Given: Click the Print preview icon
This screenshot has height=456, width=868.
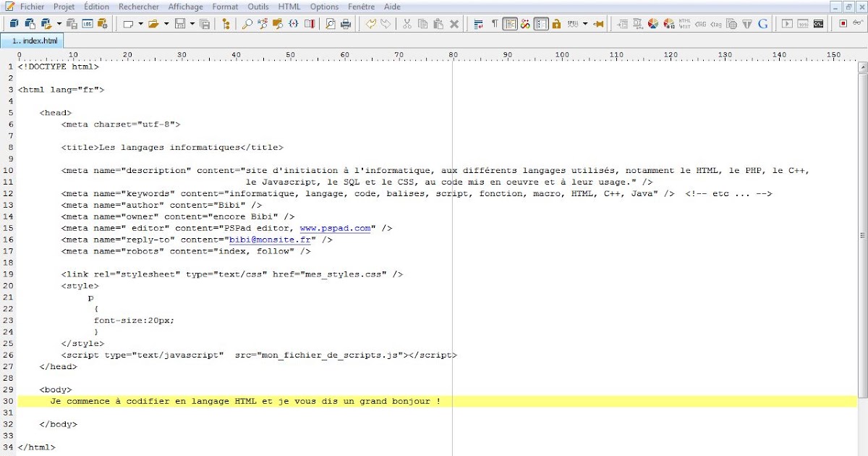Looking at the screenshot, I should [x=330, y=24].
